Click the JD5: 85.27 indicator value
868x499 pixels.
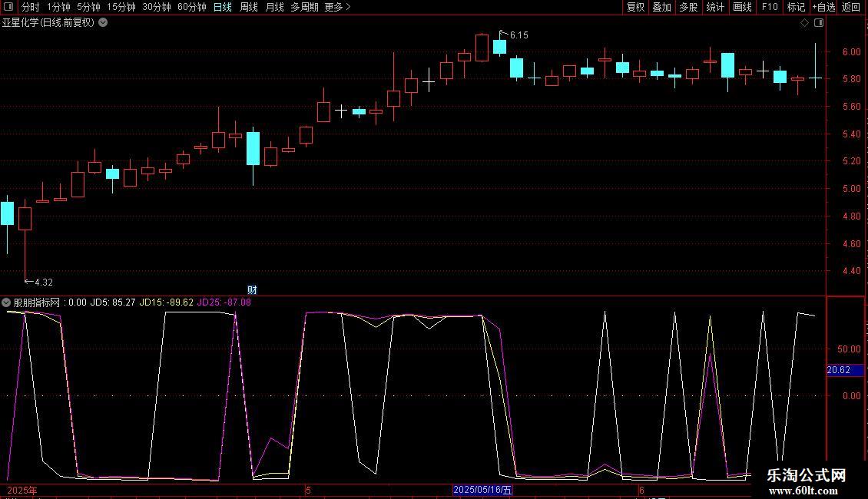pyautogui.click(x=112, y=302)
